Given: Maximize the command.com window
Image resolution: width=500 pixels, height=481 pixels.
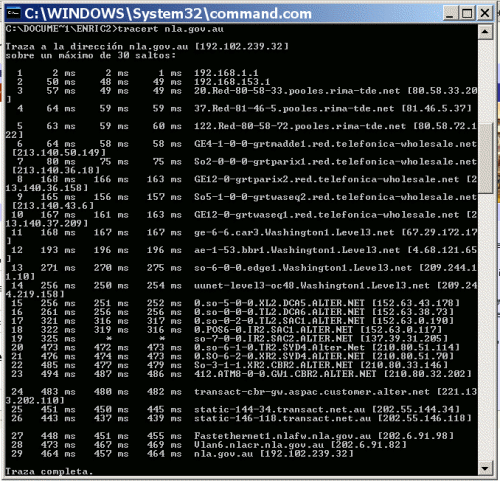Looking at the screenshot, I should 467,13.
